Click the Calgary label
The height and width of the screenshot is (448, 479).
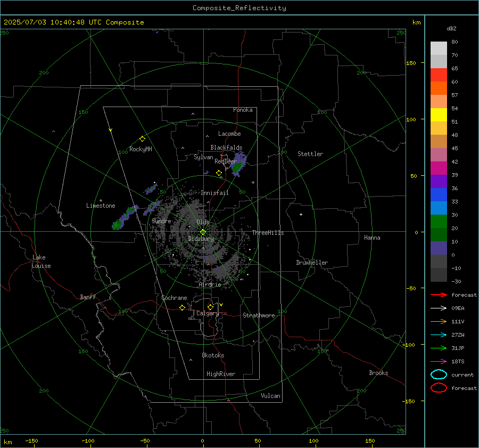208,313
